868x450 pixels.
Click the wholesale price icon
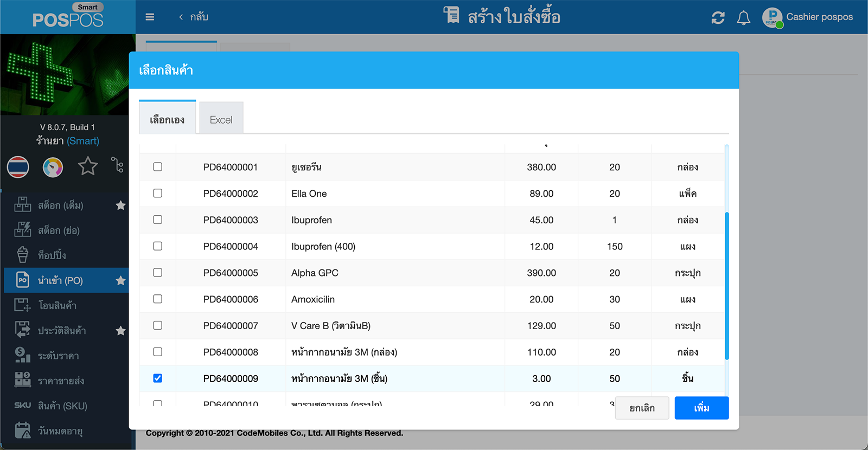[22, 380]
